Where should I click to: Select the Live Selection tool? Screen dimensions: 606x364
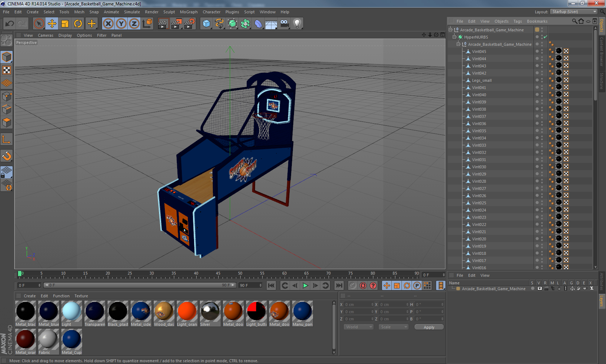39,24
